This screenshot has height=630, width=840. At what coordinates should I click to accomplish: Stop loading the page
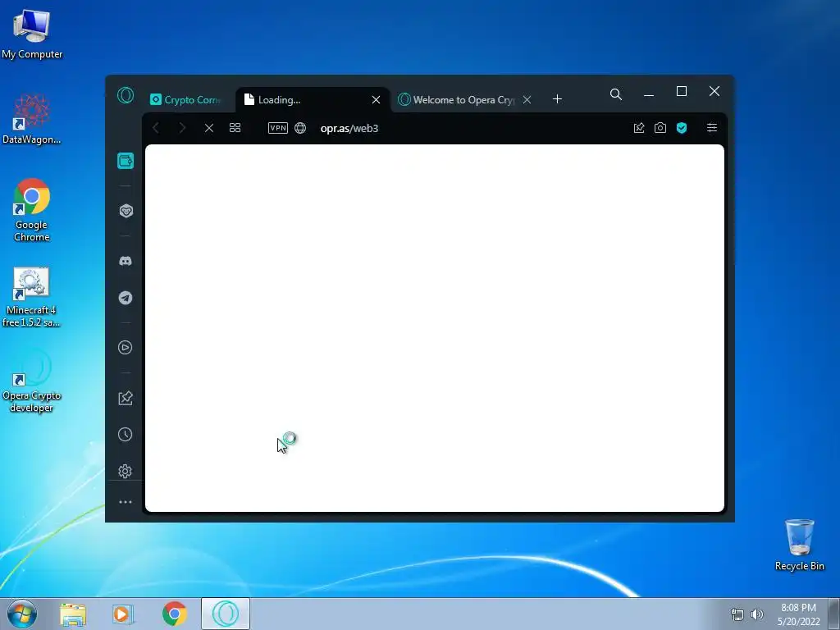(209, 128)
